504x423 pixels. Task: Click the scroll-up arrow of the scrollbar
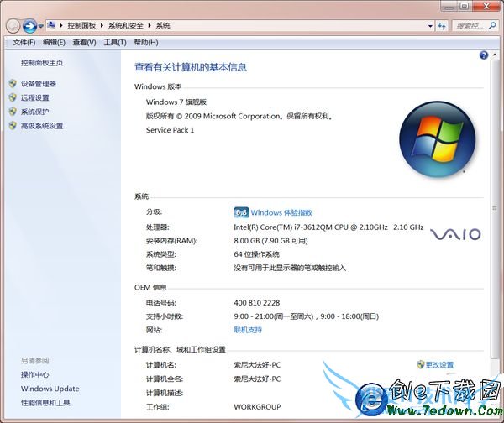pos(495,55)
